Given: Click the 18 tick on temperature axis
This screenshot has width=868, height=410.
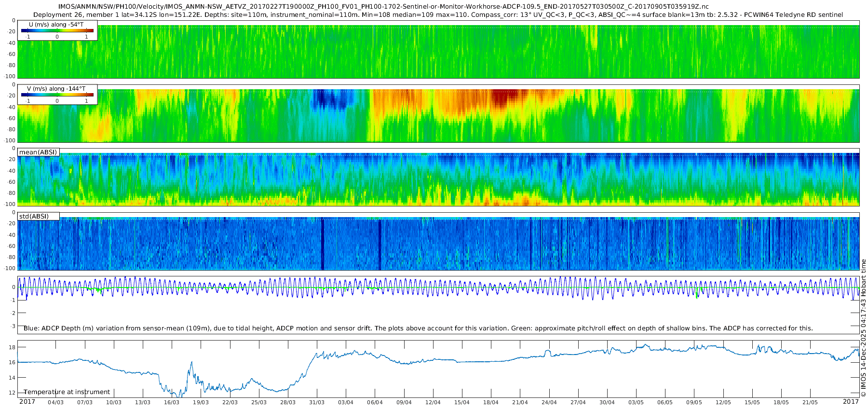Looking at the screenshot, I should (x=13, y=347).
